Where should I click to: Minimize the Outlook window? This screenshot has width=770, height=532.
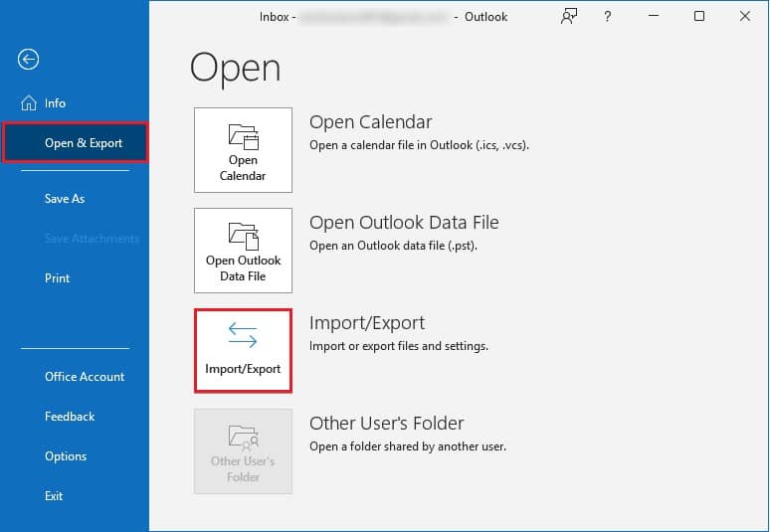point(654,16)
